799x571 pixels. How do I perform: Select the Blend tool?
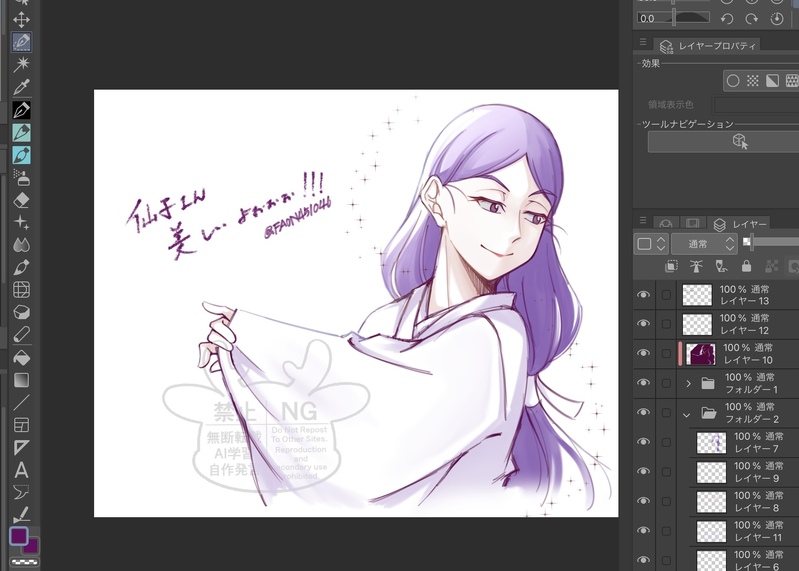pyautogui.click(x=21, y=245)
